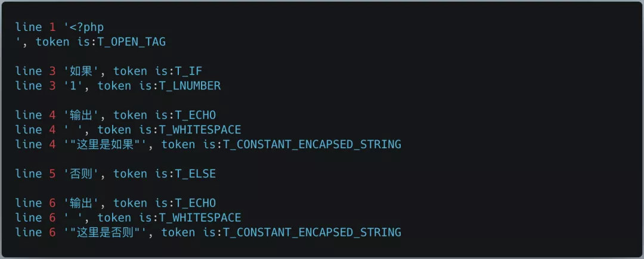Image resolution: width=644 pixels, height=259 pixels.
Task: Click the '输出' string on line 6
Action: coord(82,202)
